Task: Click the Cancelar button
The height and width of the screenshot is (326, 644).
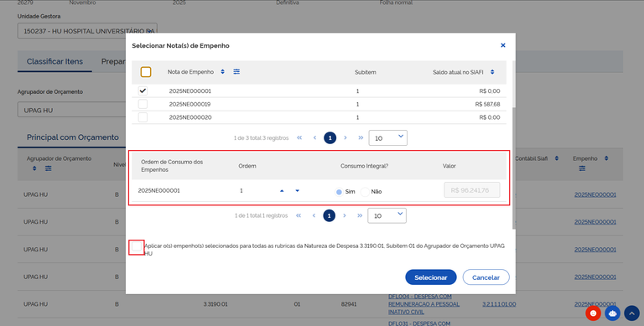Action: point(486,277)
